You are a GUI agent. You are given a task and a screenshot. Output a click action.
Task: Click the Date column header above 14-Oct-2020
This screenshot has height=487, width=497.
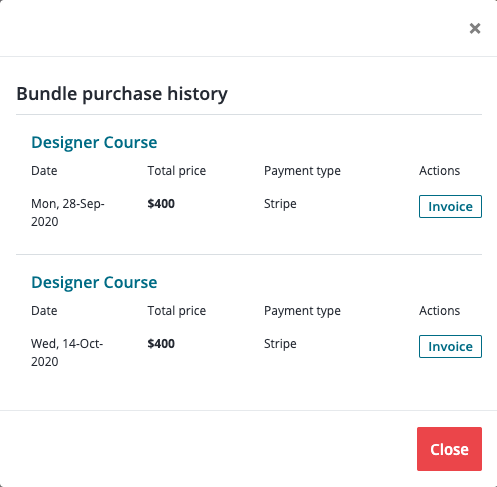click(x=44, y=311)
